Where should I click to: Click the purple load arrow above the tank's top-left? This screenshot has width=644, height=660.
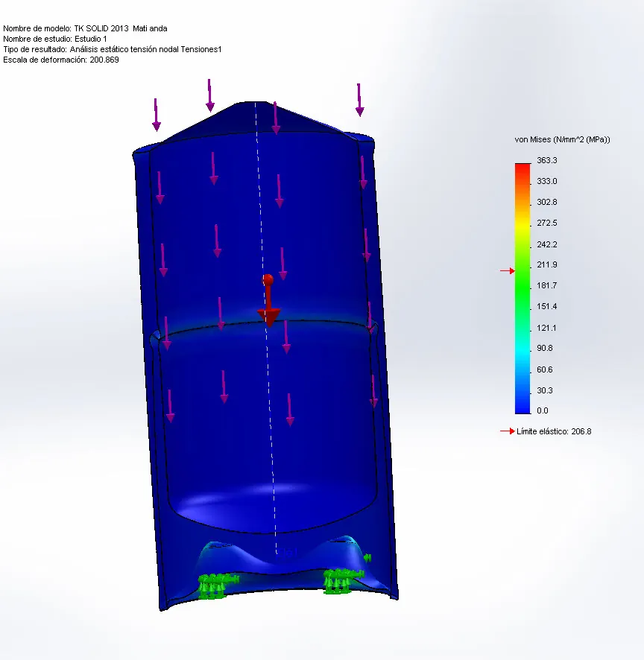(157, 115)
